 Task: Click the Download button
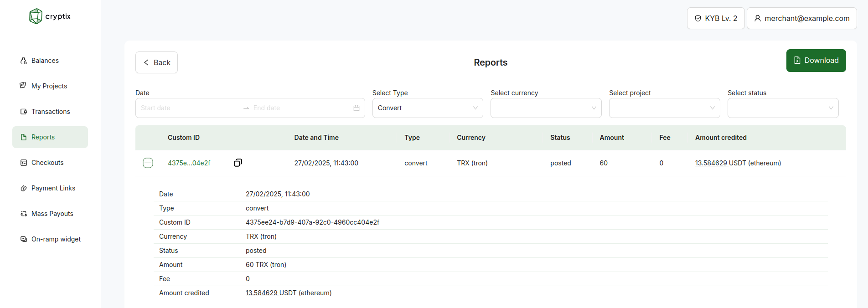pos(816,61)
